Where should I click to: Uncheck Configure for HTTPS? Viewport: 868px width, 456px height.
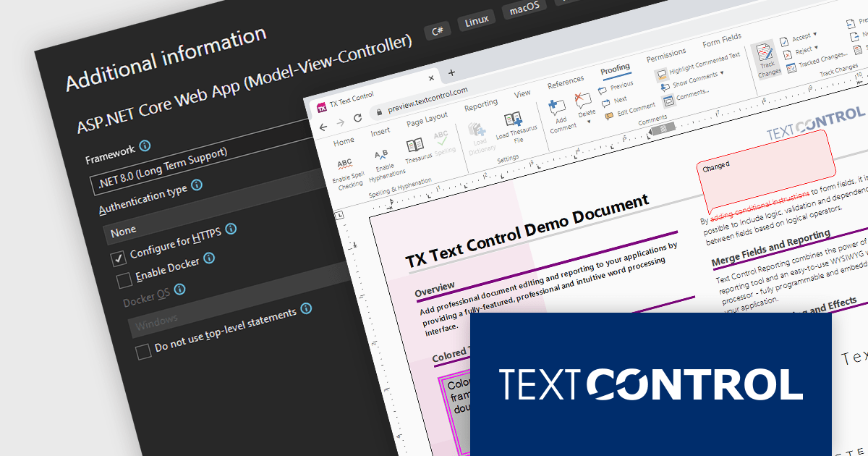click(118, 258)
